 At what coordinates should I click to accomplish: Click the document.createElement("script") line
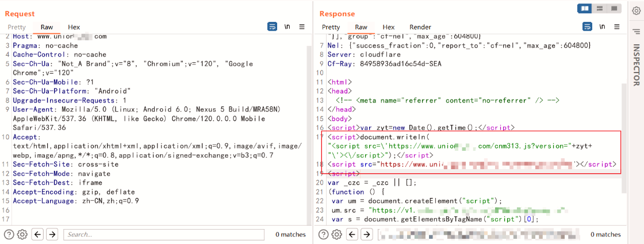pyautogui.click(x=417, y=201)
